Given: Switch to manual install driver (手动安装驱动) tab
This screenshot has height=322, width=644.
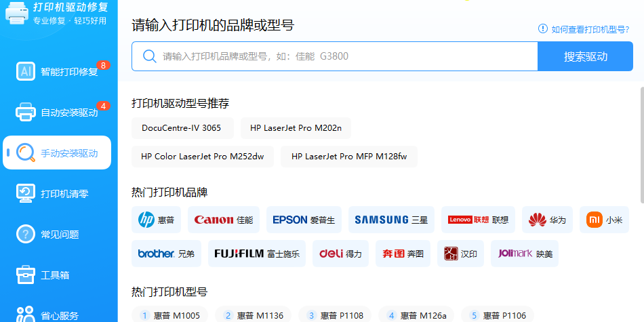Looking at the screenshot, I should [x=57, y=153].
